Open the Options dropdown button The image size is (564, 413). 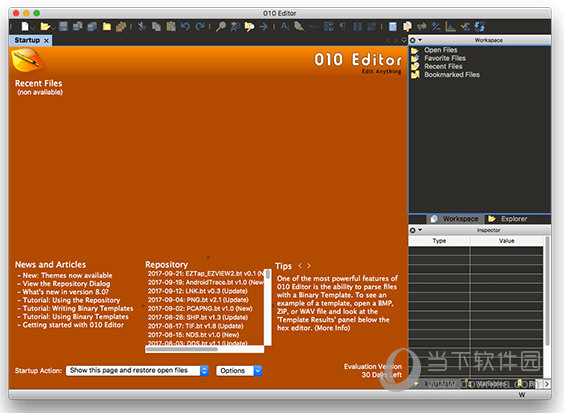click(x=239, y=371)
